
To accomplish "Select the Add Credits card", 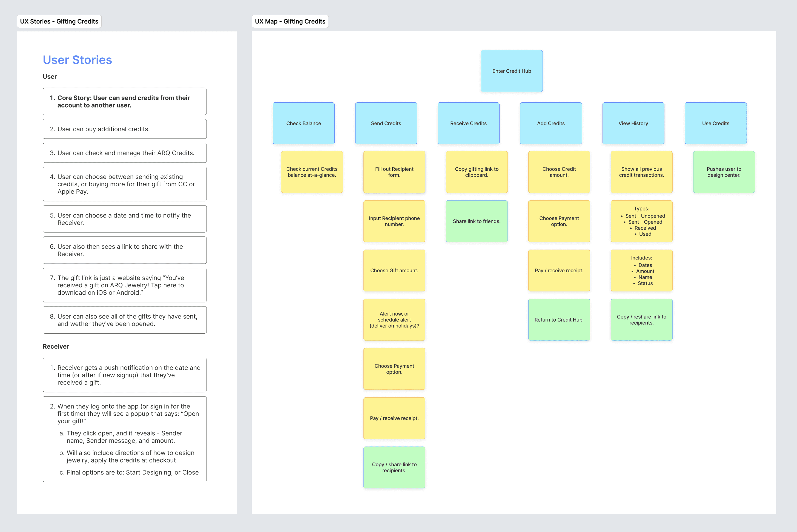I will pos(551,123).
